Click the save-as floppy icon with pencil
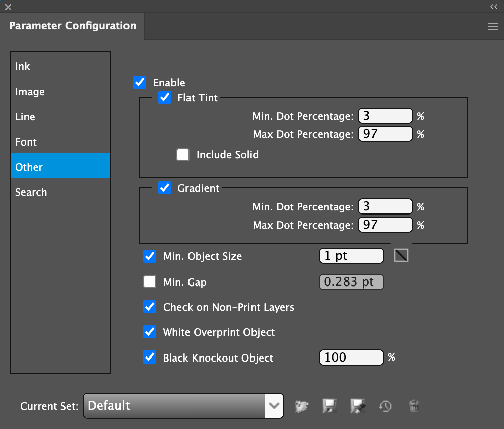 tap(358, 406)
